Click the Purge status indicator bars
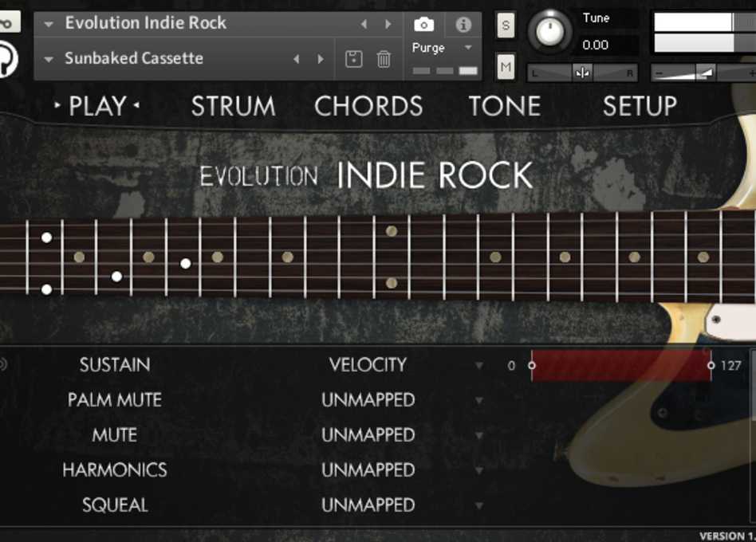The image size is (756, 542). pyautogui.click(x=445, y=71)
